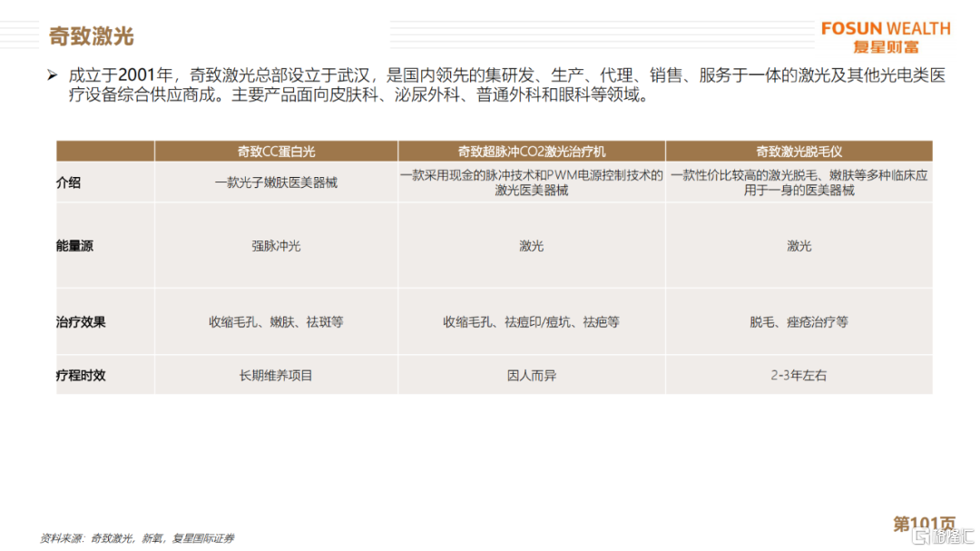This screenshot has width=980, height=551.
Task: Click the cell 强脉冲光
Action: coord(276,246)
